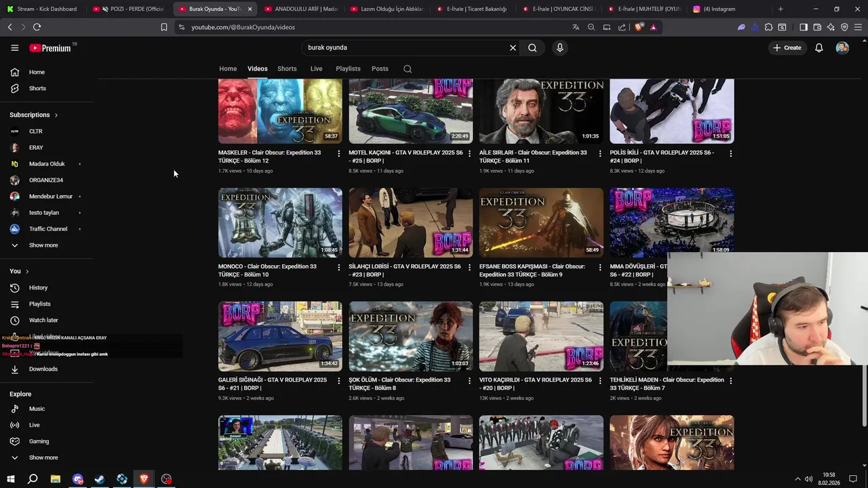Open EFSANE BOSS KAPIŞMASI video thumbnail

point(541,222)
